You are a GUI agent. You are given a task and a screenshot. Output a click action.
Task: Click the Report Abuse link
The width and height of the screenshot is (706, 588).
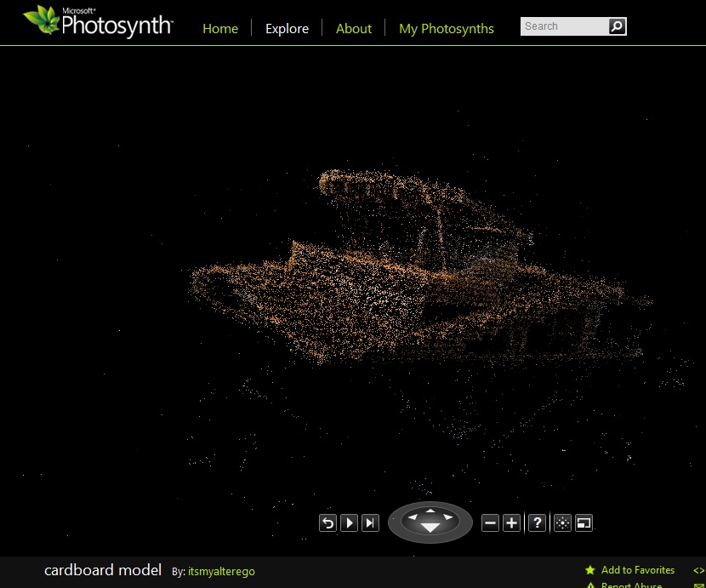coord(631,585)
